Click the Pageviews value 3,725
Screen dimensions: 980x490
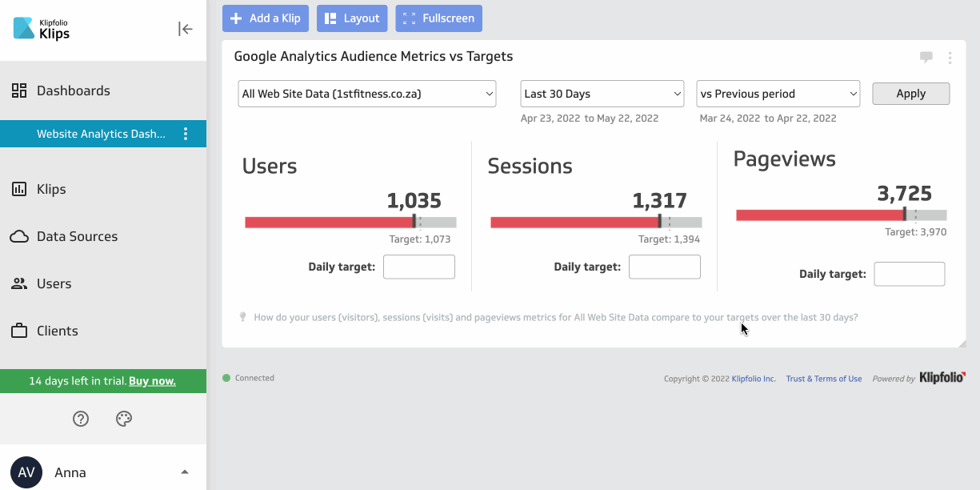(x=905, y=193)
